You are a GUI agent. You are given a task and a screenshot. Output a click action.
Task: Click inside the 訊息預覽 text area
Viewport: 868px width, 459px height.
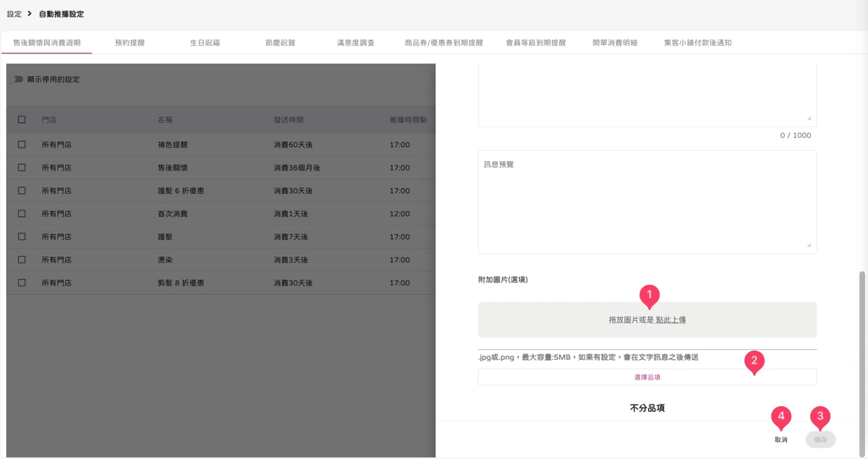[647, 202]
